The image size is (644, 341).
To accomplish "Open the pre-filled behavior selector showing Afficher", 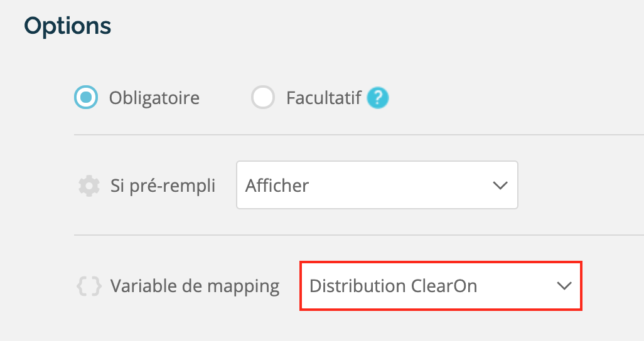I will tap(377, 185).
